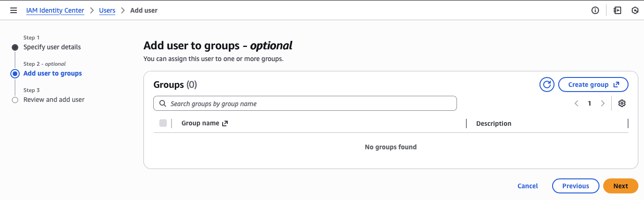Viewport: 644px width, 200px height.
Task: Click the Add user to groups step
Action: pyautogui.click(x=52, y=73)
